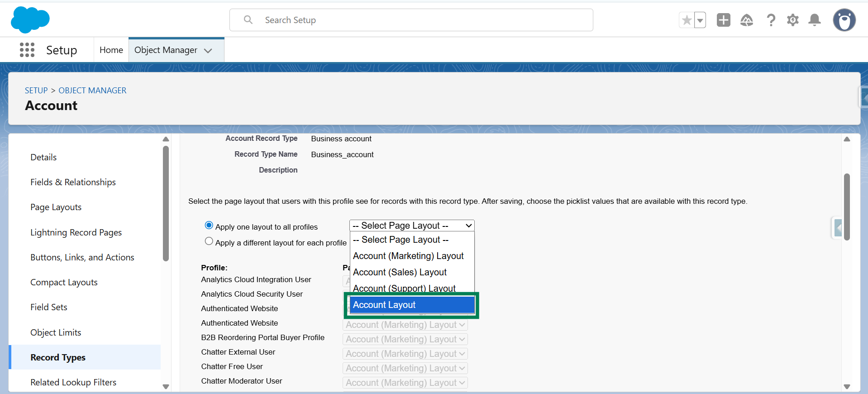Open the user profile avatar
868x394 pixels.
coord(844,20)
